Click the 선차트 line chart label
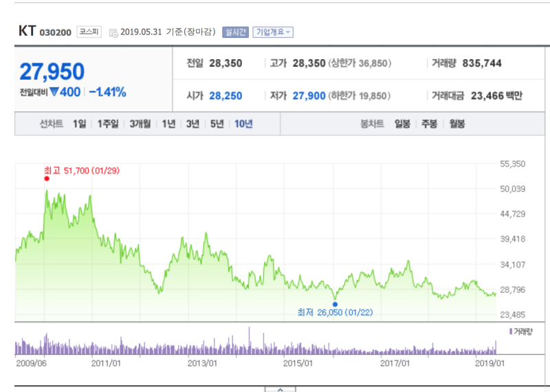 (51, 124)
